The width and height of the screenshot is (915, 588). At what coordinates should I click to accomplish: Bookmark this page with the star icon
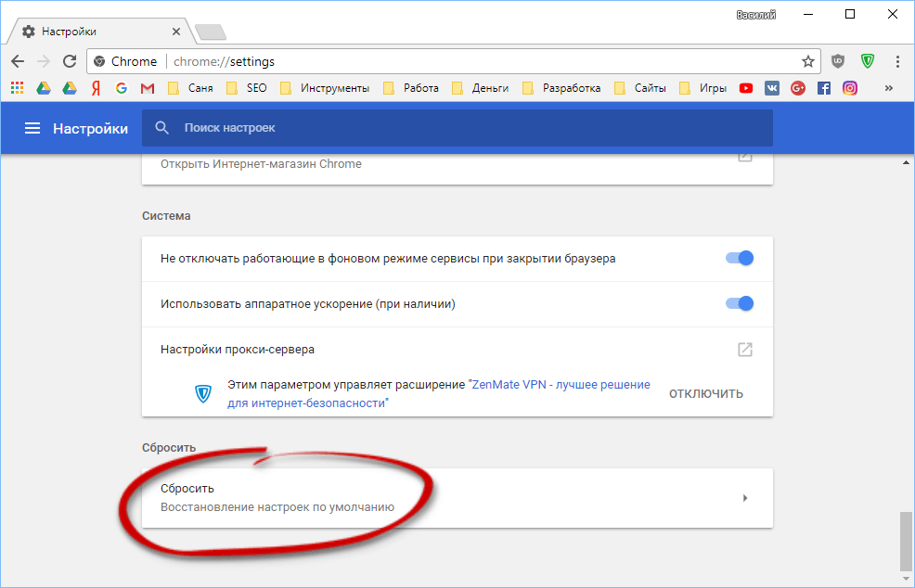807,61
